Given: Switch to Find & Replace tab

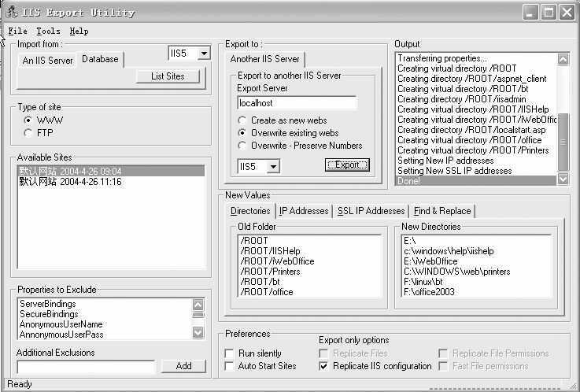Looking at the screenshot, I should click(442, 211).
